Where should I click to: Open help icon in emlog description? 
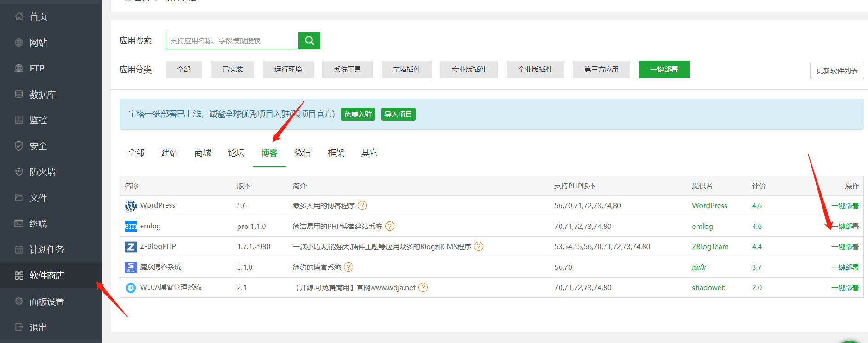coord(390,226)
